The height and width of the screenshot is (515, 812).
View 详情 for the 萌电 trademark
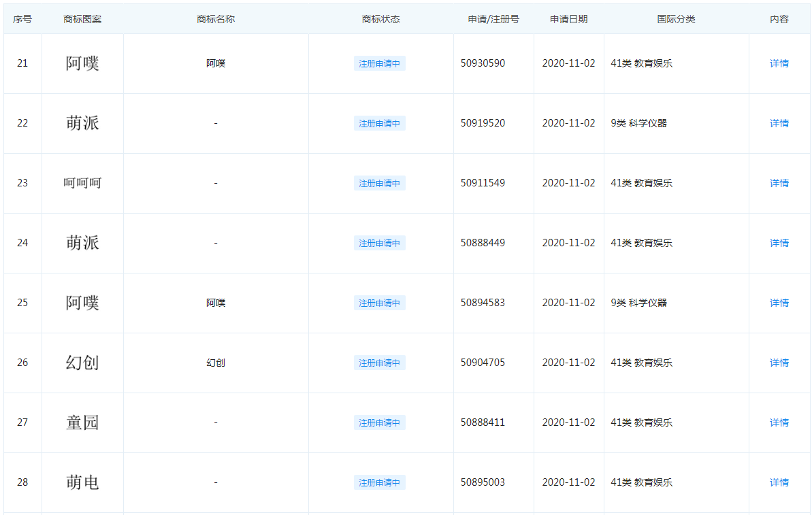point(779,482)
